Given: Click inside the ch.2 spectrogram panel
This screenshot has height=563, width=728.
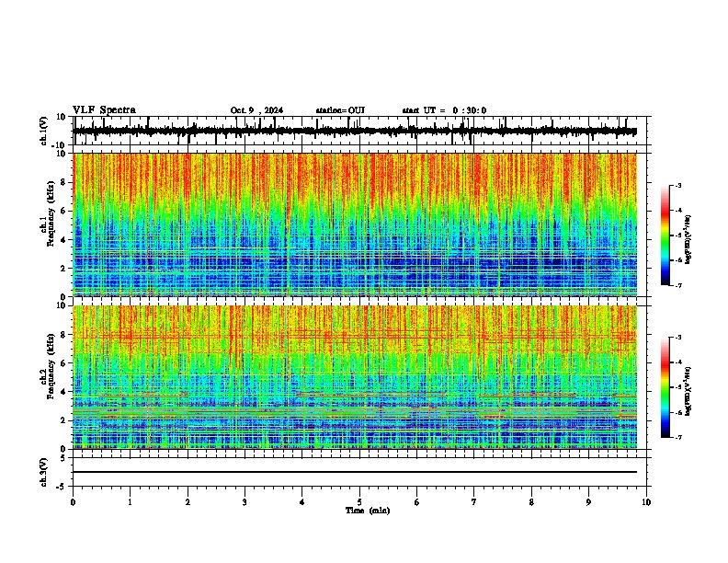Looking at the screenshot, I should tap(355, 377).
